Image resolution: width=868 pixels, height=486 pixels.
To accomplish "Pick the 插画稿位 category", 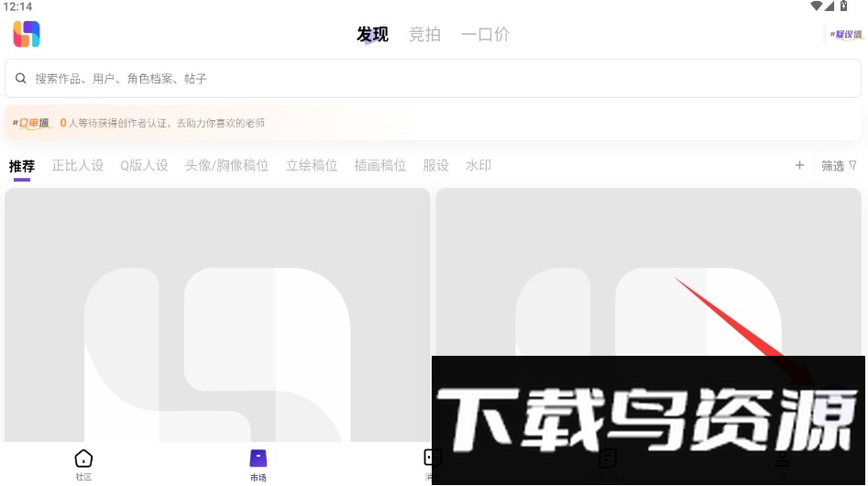I will tap(380, 166).
